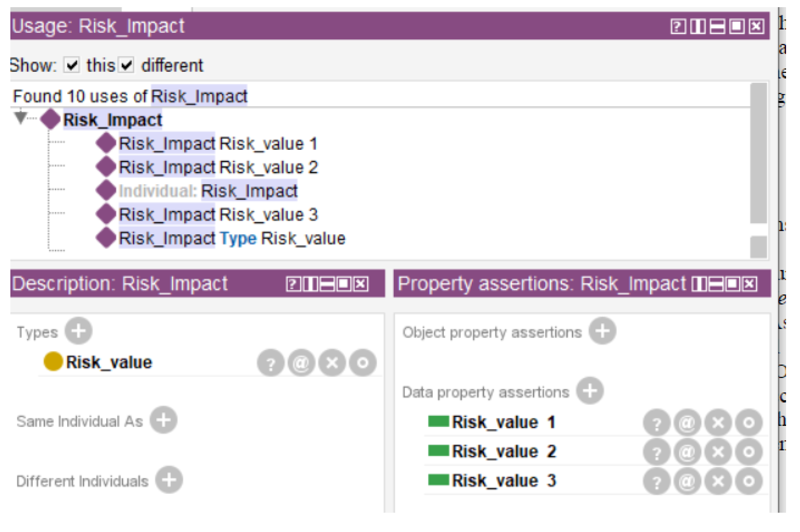Add a data property assertion

[x=590, y=391]
